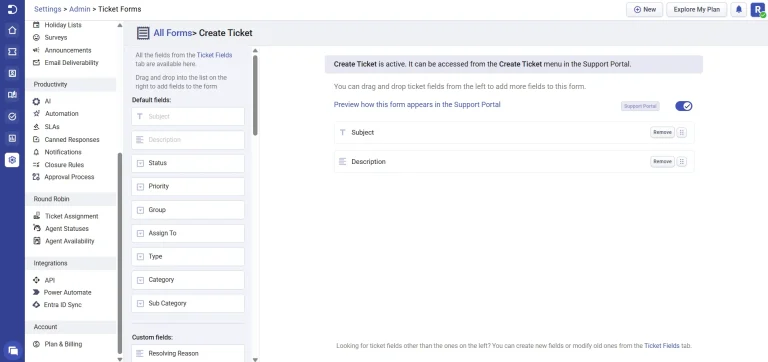Open Holiday Lists settings
This screenshot has height=362, width=768.
tap(63, 25)
